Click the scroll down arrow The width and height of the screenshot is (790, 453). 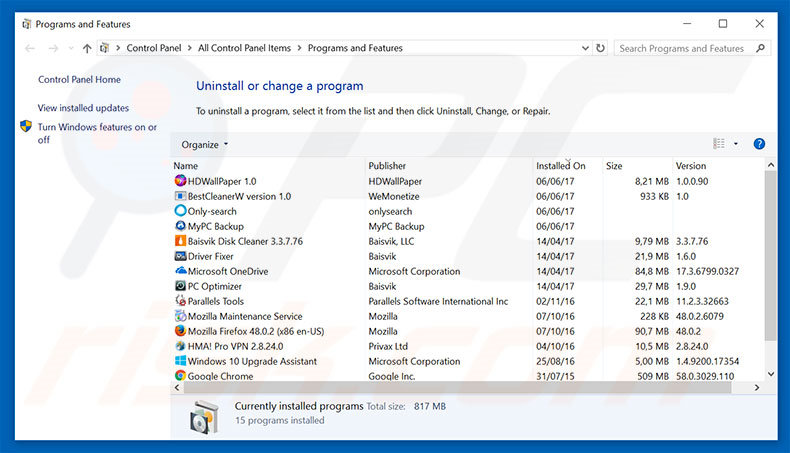(770, 374)
